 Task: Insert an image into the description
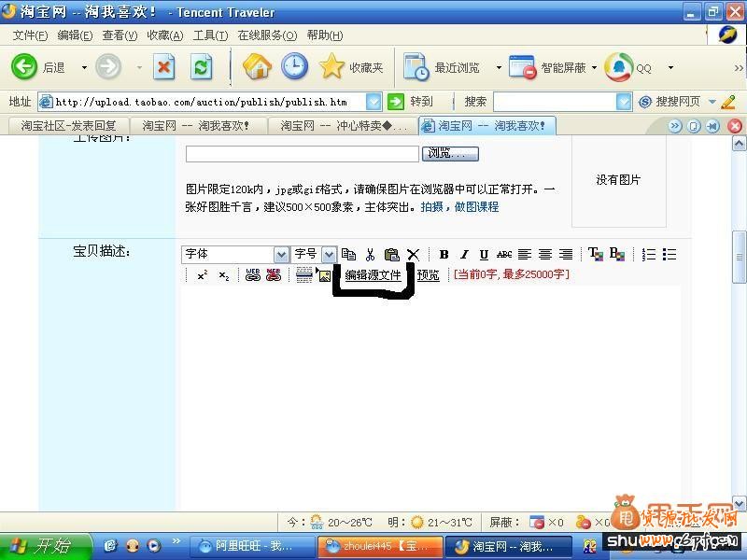[x=324, y=274]
